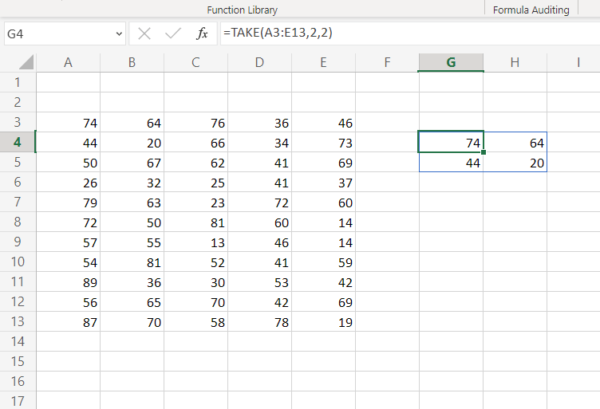Viewport: 600px width, 409px height.
Task: Click cell A7 containing 79
Action: tap(68, 202)
